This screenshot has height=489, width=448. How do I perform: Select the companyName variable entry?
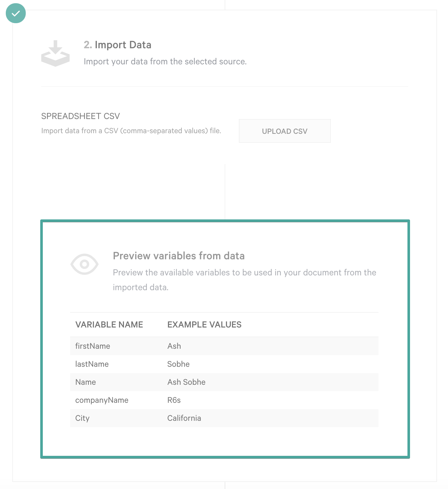pyautogui.click(x=102, y=400)
